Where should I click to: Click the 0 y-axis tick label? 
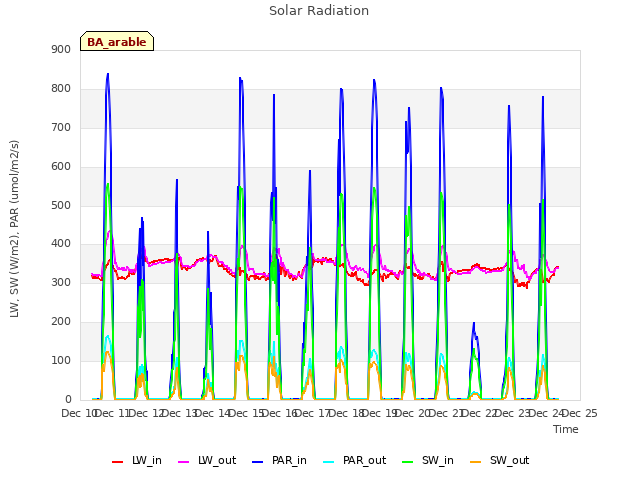(x=68, y=399)
